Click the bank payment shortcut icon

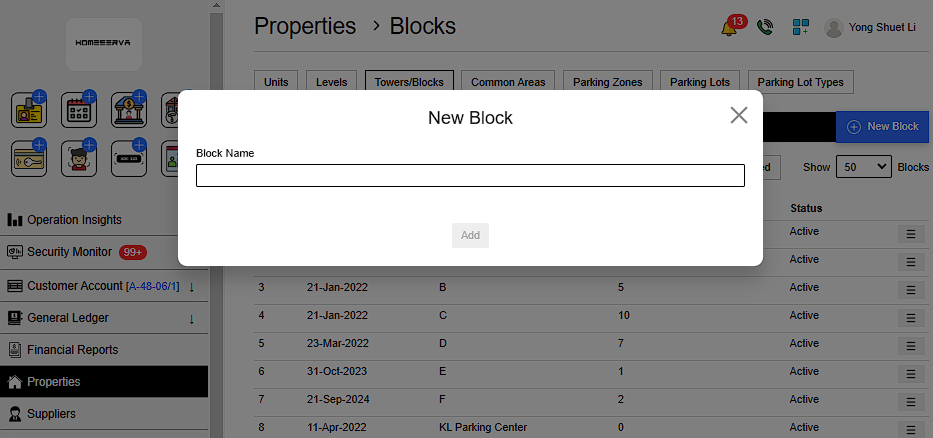129,109
